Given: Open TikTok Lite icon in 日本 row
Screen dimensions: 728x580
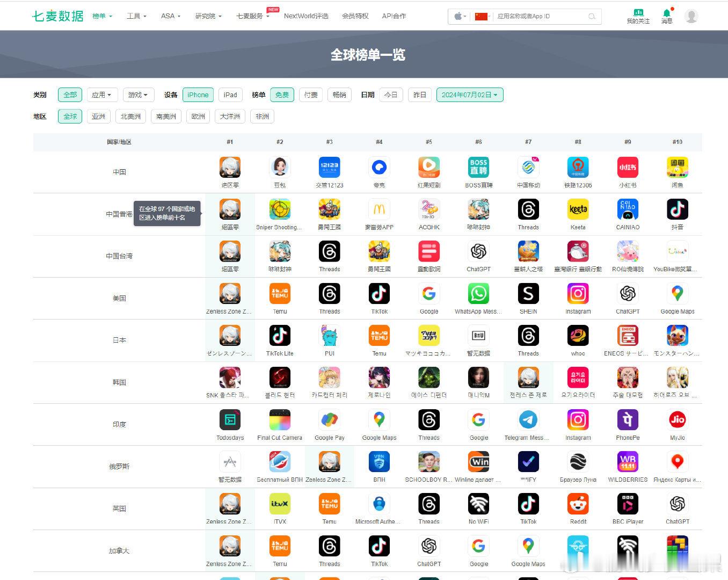Looking at the screenshot, I should [280, 336].
